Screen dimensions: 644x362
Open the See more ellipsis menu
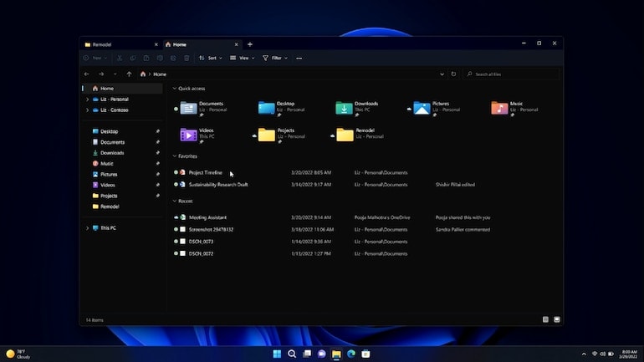pos(299,59)
